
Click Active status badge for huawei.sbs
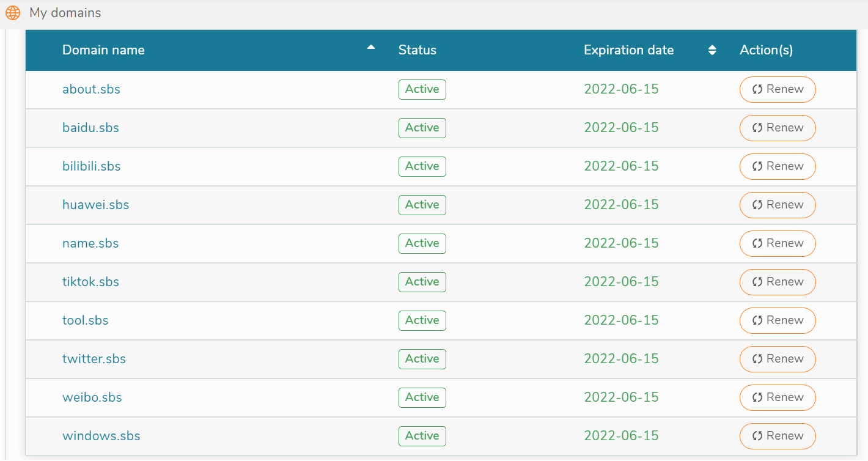coord(422,205)
